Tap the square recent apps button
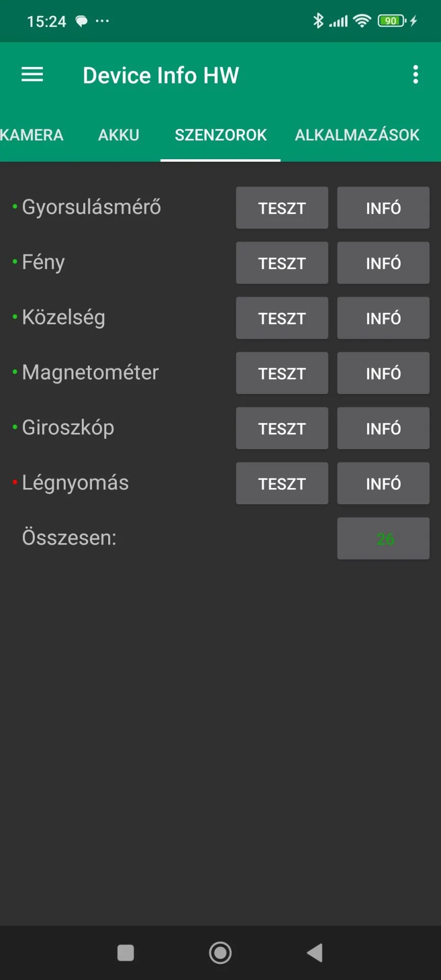Screen dimensions: 441x980 126,952
